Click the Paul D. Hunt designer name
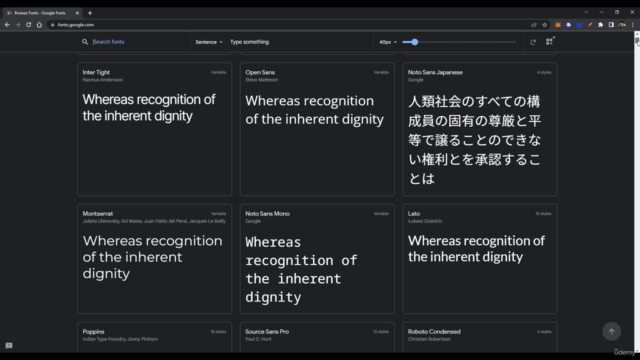 (x=258, y=339)
